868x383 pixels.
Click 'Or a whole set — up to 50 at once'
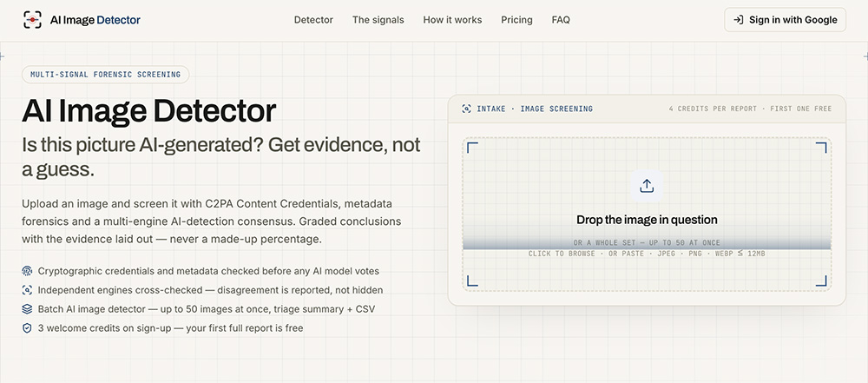click(x=647, y=243)
